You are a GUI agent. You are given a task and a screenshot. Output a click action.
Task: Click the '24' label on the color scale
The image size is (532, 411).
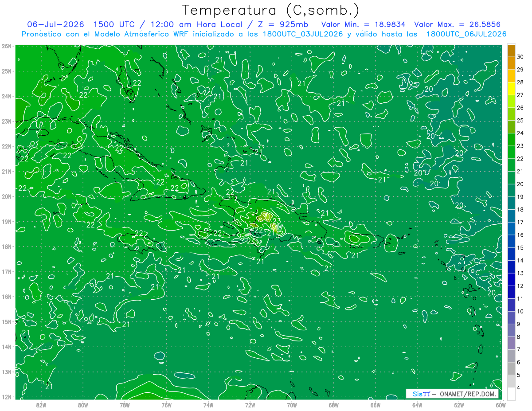pyautogui.click(x=520, y=133)
